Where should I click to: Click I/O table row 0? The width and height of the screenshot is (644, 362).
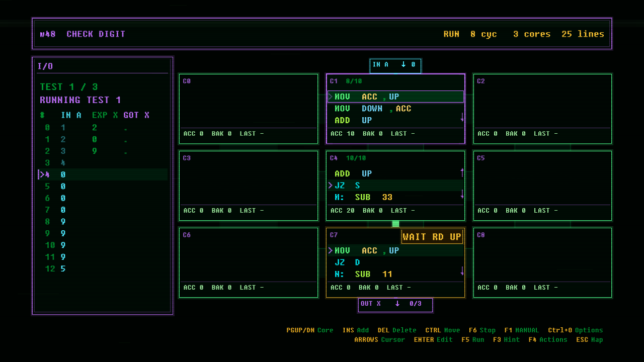click(x=103, y=128)
